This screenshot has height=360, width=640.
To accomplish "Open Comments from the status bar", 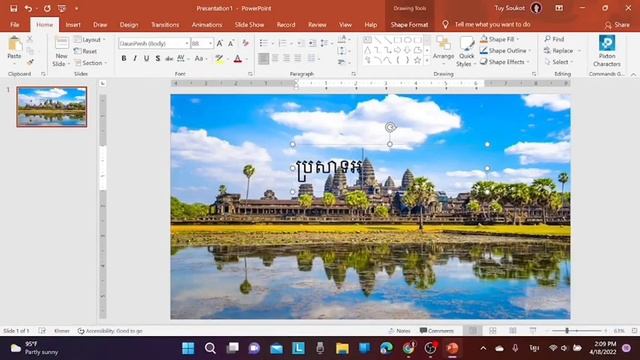I will pos(436,331).
